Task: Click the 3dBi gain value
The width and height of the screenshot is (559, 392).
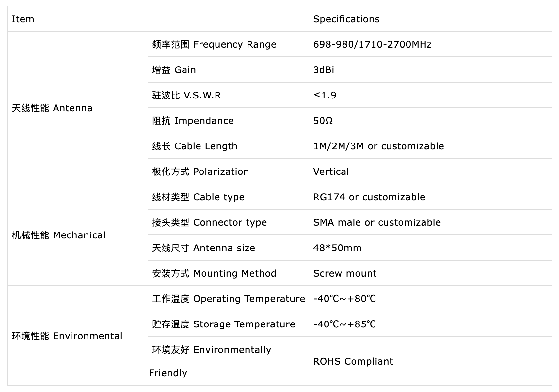Action: tap(324, 70)
